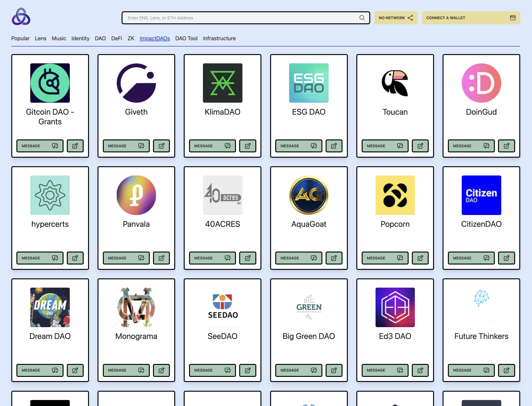Open the Popular category tab

20,38
